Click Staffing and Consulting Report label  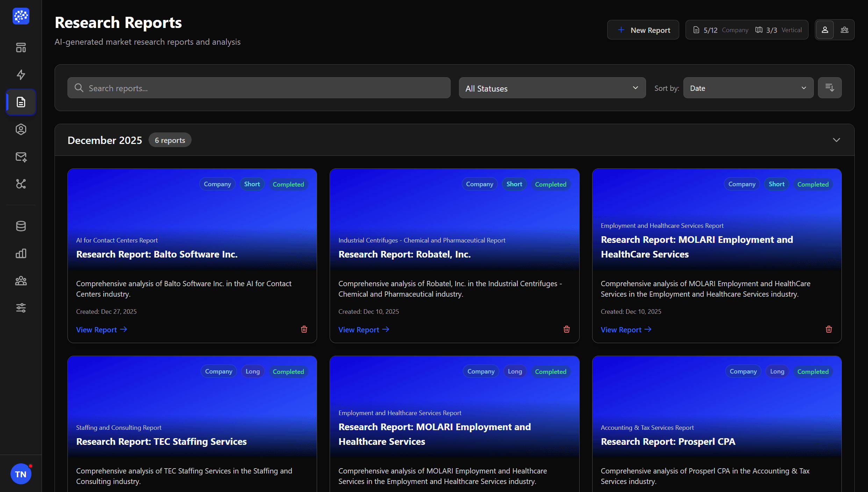tap(119, 427)
